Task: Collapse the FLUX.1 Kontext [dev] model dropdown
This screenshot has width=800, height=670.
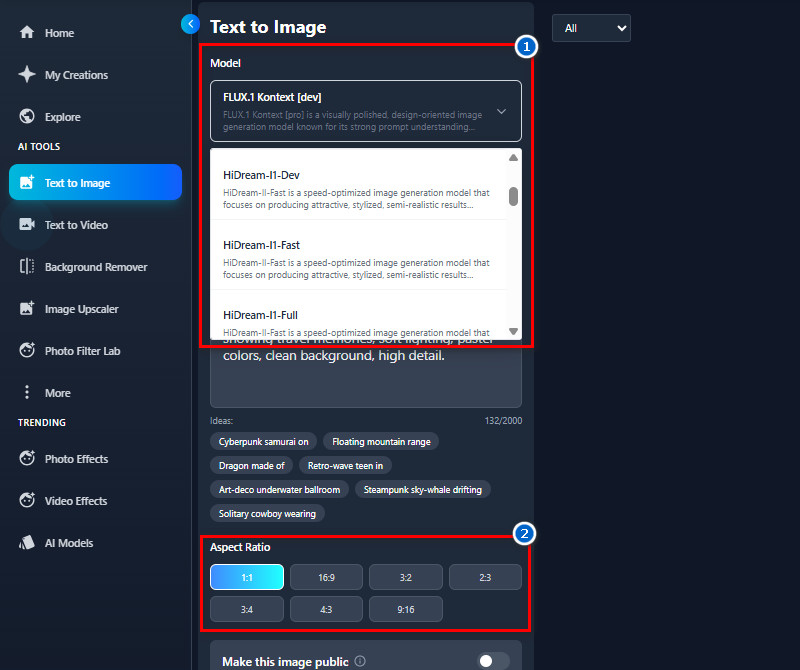Action: coord(366,111)
